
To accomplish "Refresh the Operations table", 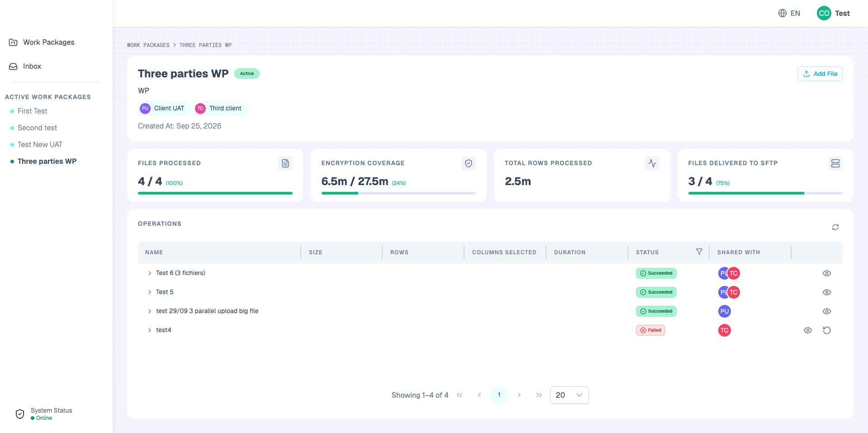I will pos(835,227).
